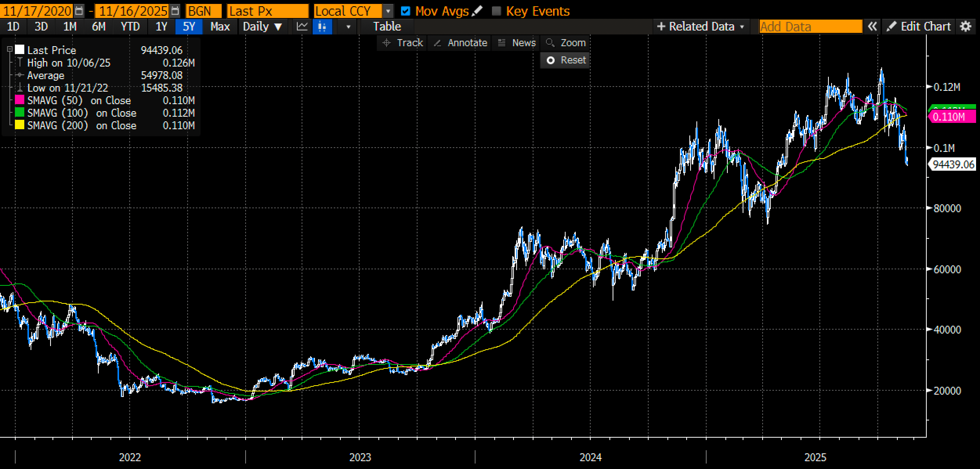This screenshot has height=469, width=980.
Task: Enable the Key Events checkbox
Action: click(496, 11)
